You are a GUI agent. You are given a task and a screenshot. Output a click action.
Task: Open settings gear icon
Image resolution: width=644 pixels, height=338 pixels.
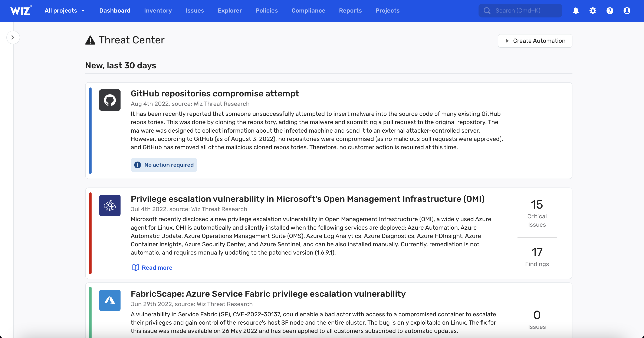pyautogui.click(x=593, y=10)
